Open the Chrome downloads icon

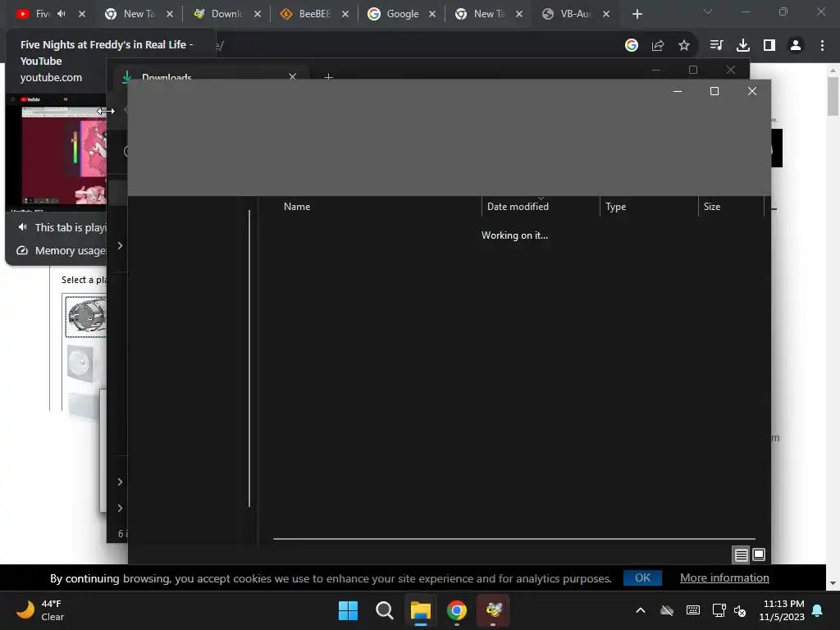tap(742, 46)
